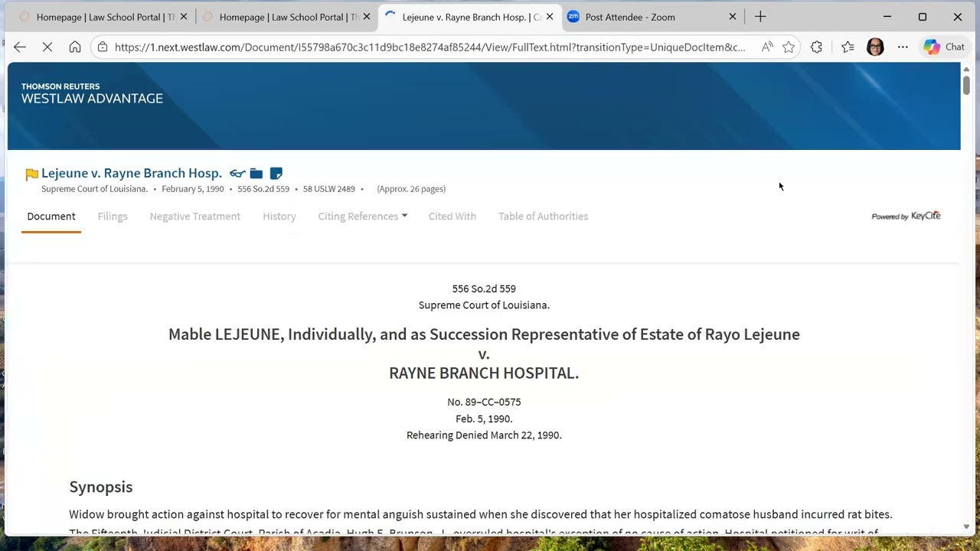
Task: Click the browser address bar URL
Action: (430, 47)
